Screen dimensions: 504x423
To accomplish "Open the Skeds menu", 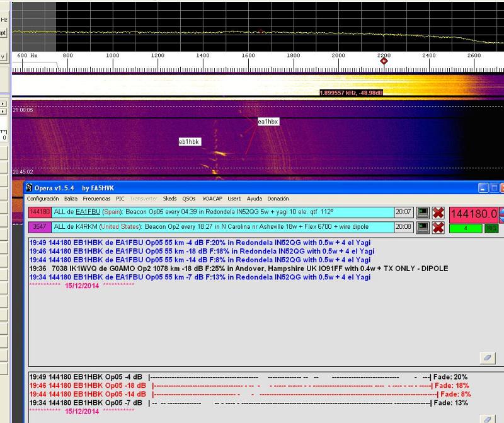I will click(x=169, y=199).
